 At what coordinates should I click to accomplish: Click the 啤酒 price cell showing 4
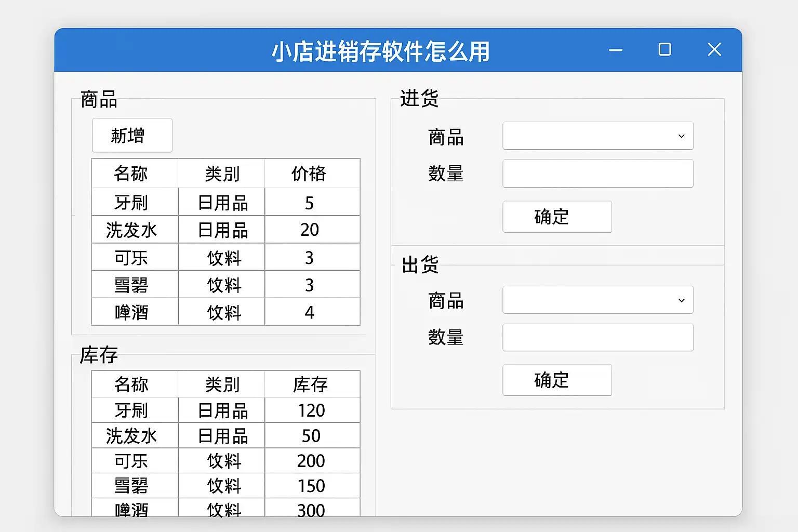click(310, 312)
